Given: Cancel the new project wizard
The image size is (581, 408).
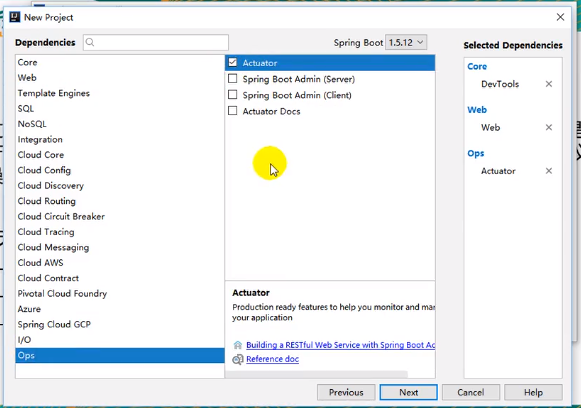Looking at the screenshot, I should click(471, 392).
